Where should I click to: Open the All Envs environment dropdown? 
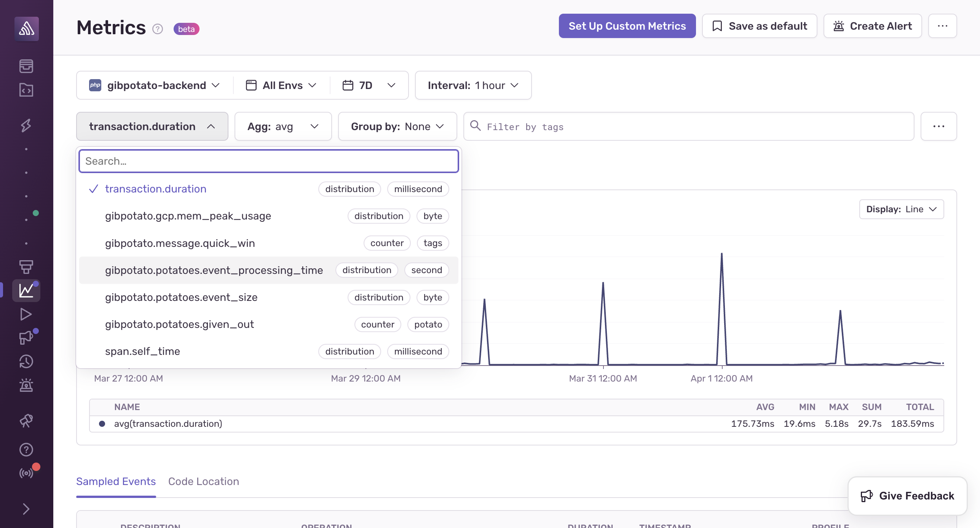click(x=282, y=85)
